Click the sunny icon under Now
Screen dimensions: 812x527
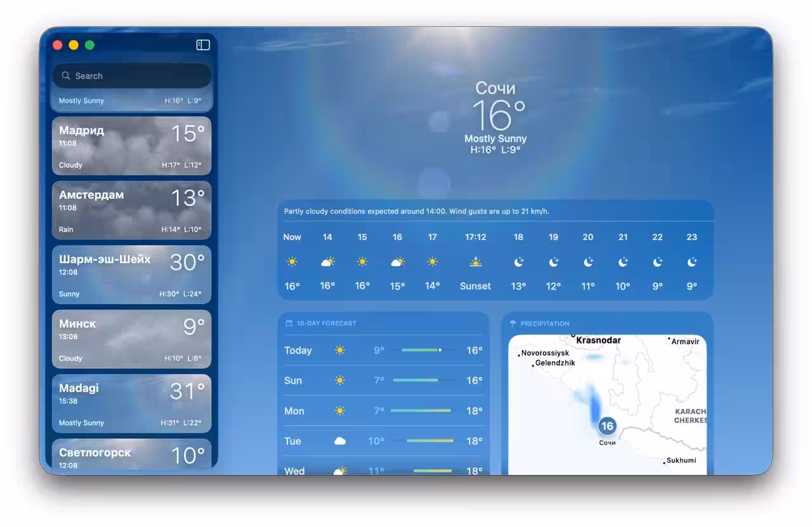tap(292, 261)
